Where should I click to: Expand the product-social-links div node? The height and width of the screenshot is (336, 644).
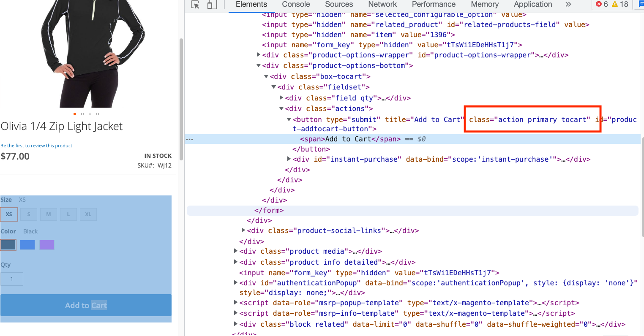tap(243, 230)
